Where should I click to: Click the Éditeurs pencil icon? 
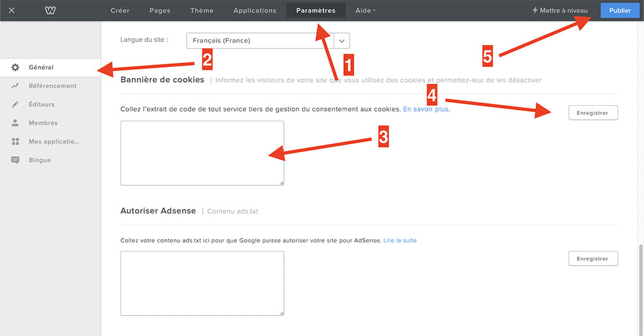(15, 104)
